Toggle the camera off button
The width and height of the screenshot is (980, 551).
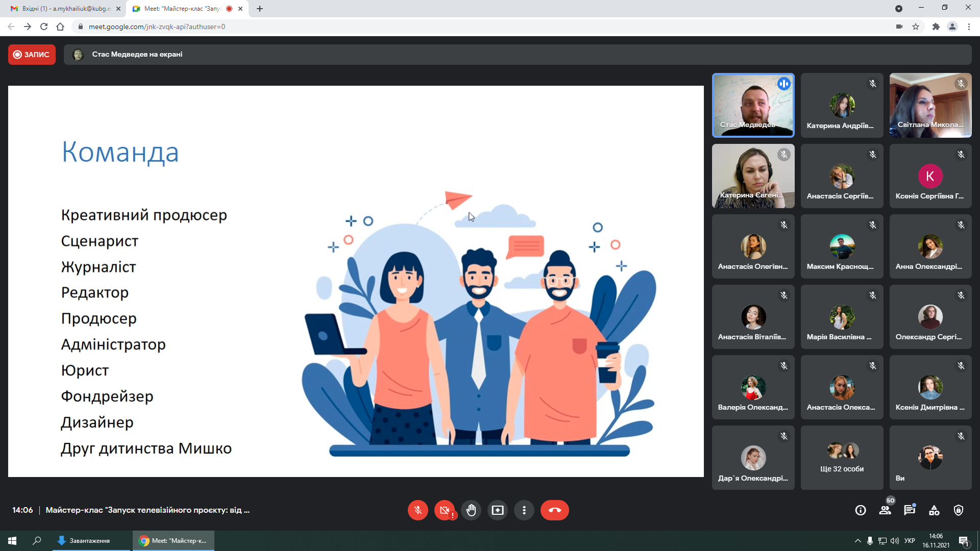tap(444, 510)
